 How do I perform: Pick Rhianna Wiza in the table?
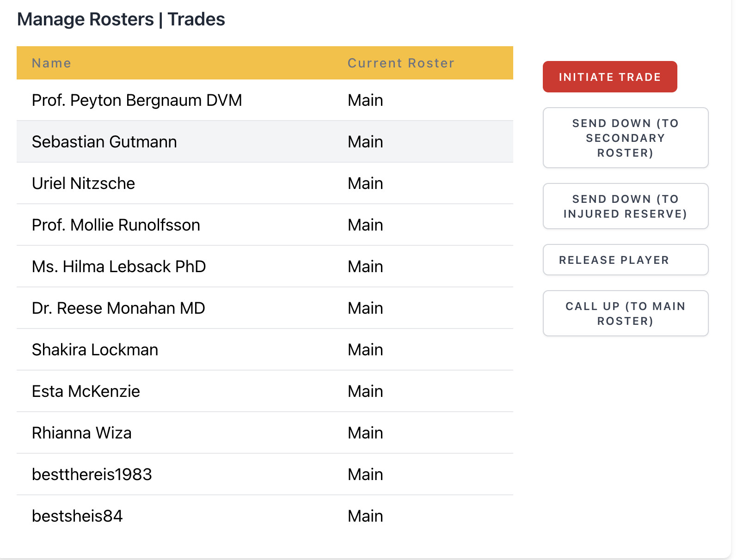click(x=82, y=433)
